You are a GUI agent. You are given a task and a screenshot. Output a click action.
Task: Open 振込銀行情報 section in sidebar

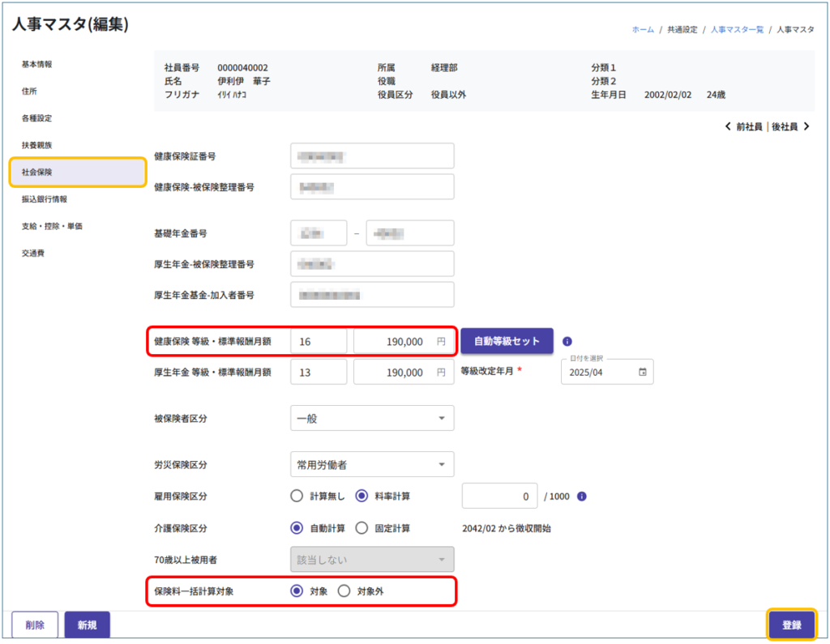[45, 199]
